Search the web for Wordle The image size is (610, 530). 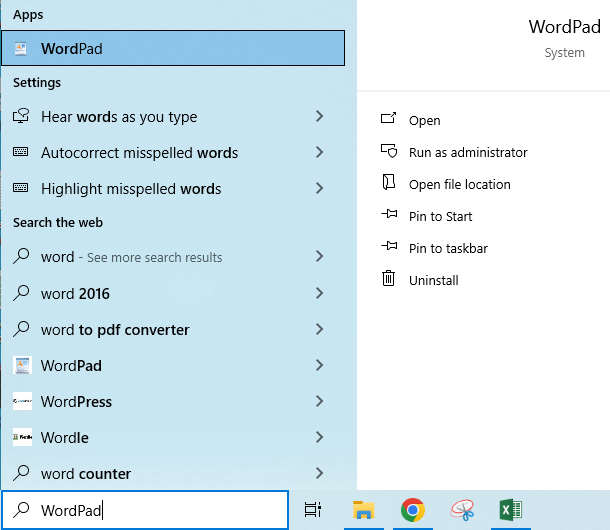[173, 437]
